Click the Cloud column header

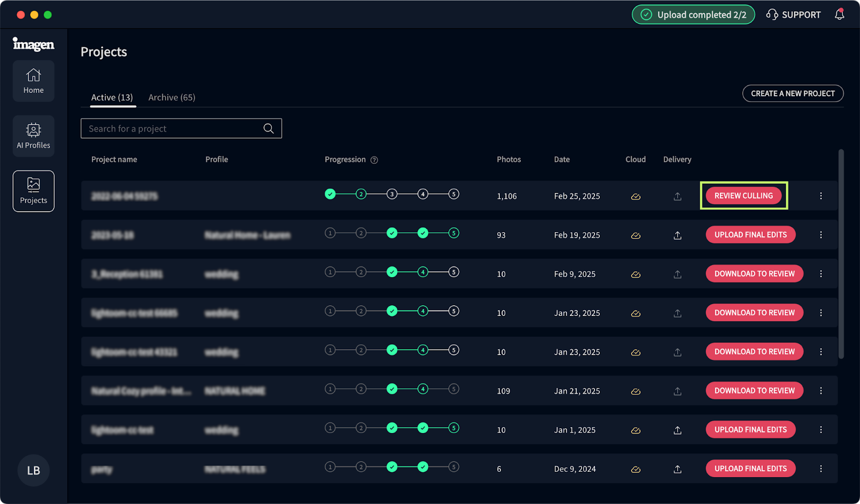[635, 160]
